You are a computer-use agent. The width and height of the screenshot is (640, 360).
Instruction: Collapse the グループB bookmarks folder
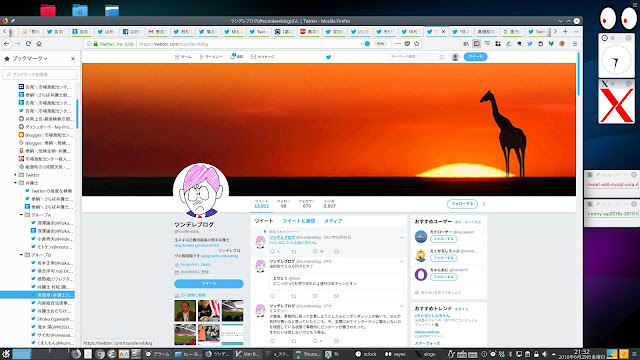pos(21,255)
